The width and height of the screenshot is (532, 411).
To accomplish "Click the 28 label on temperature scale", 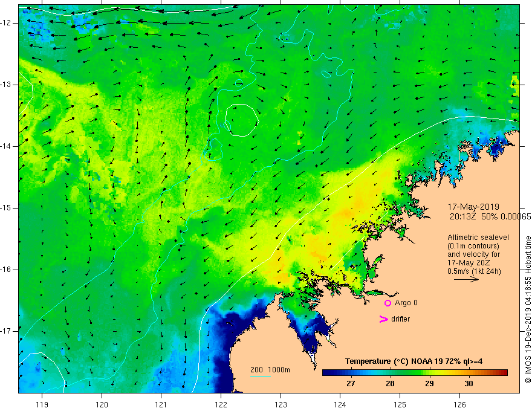I will pos(390,384).
